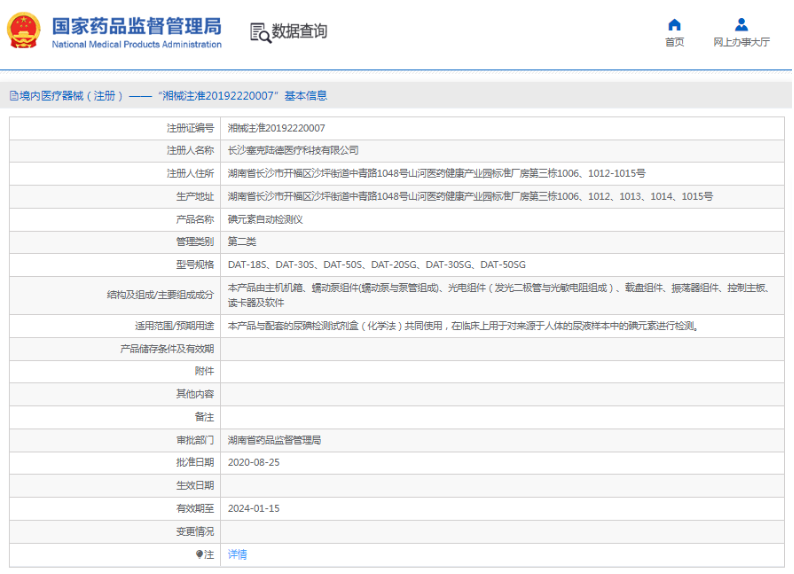Select the 首页 label in top navigation
This screenshot has height=574, width=794.
coord(674,42)
